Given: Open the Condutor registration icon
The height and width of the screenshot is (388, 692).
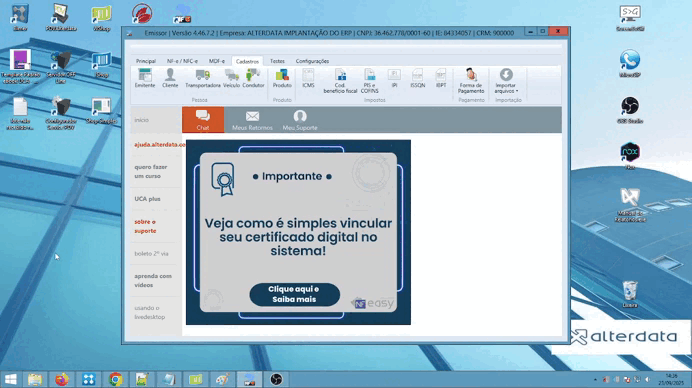Looking at the screenshot, I should 253,79.
